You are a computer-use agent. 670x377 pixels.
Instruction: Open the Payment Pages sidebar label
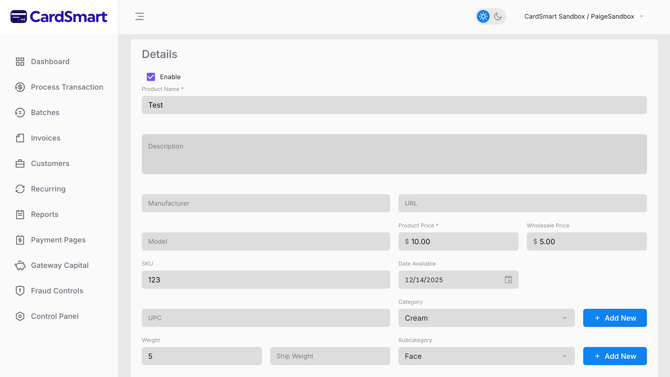click(58, 240)
